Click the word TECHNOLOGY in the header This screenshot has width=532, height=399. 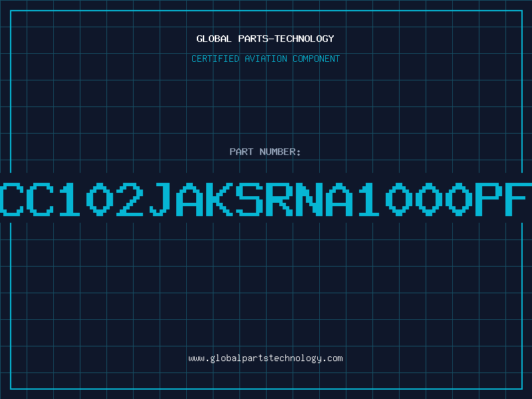pyautogui.click(x=305, y=39)
